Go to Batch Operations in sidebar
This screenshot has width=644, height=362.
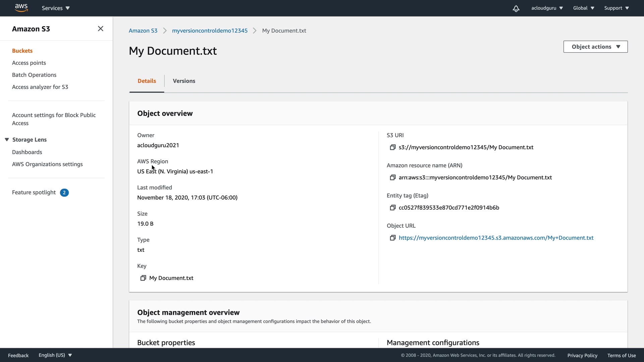pyautogui.click(x=34, y=75)
